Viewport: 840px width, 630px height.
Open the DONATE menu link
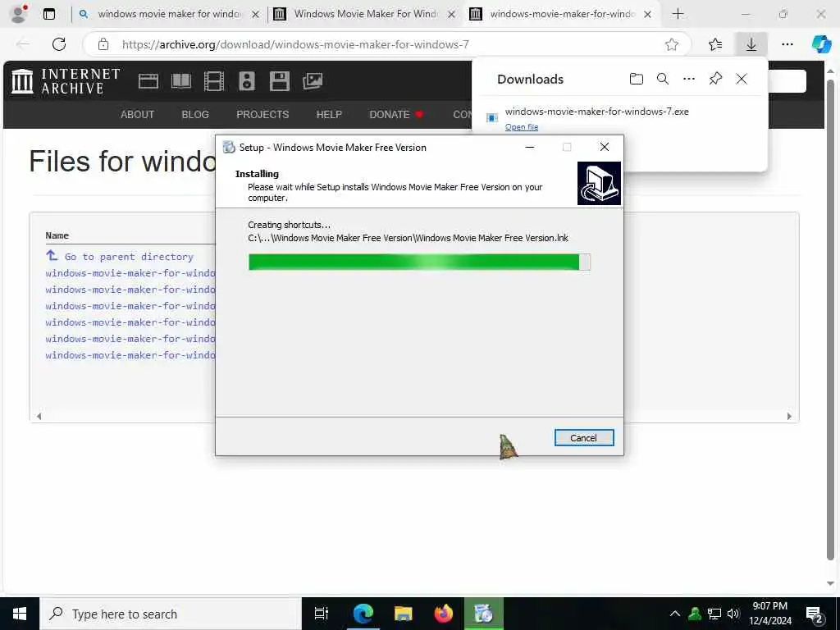tap(396, 115)
